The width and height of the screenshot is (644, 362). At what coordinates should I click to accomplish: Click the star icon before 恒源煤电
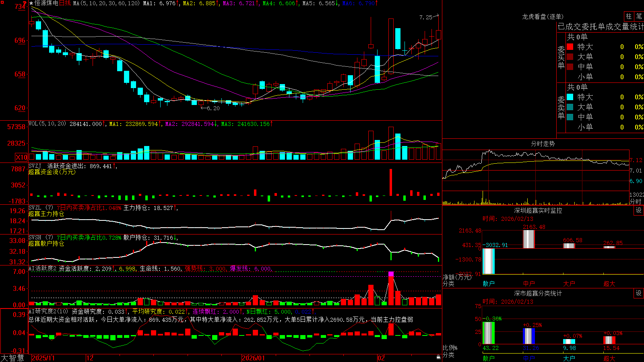click(x=31, y=3)
